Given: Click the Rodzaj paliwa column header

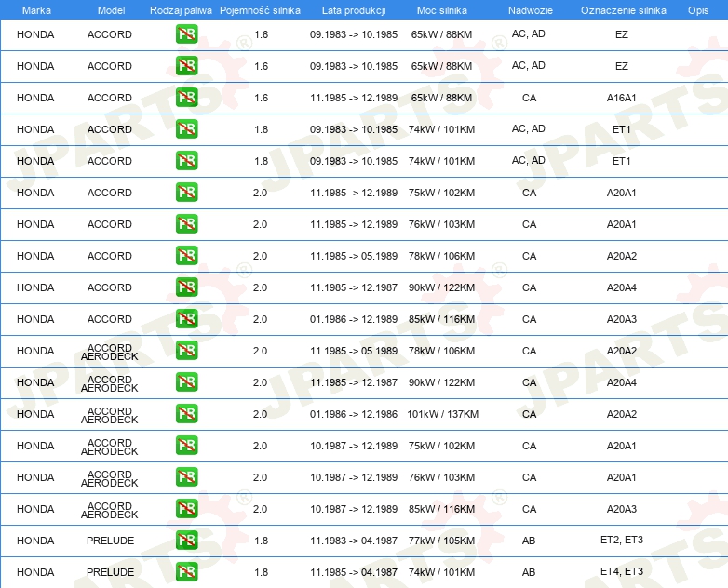Looking at the screenshot, I should point(181,10).
